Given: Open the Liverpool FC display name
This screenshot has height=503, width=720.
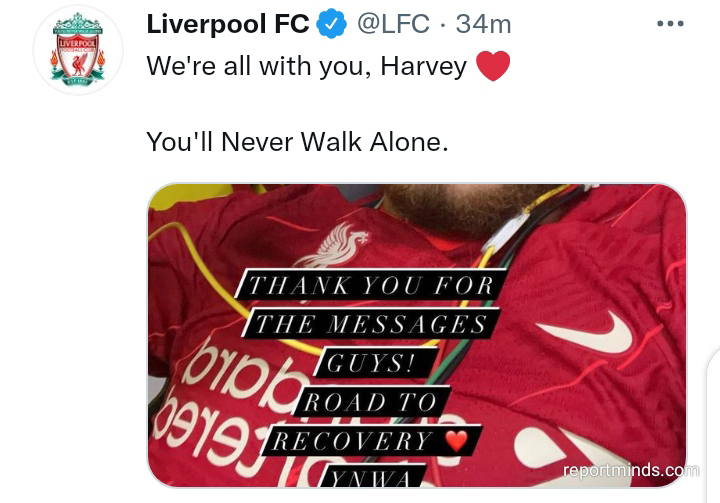Looking at the screenshot, I should pyautogui.click(x=228, y=24).
